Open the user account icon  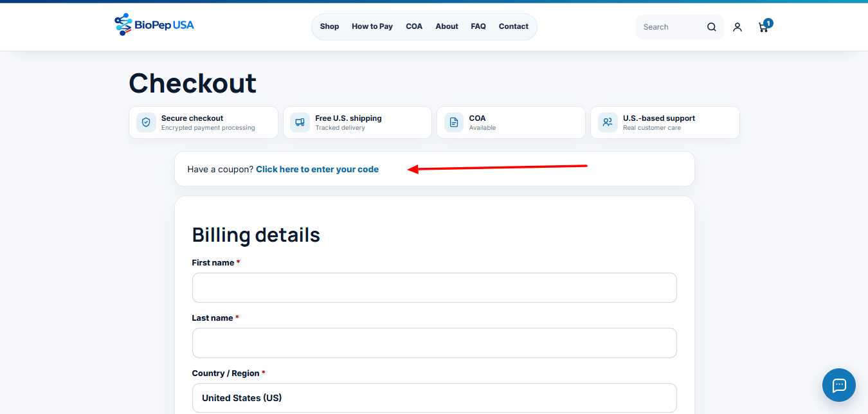(x=737, y=27)
